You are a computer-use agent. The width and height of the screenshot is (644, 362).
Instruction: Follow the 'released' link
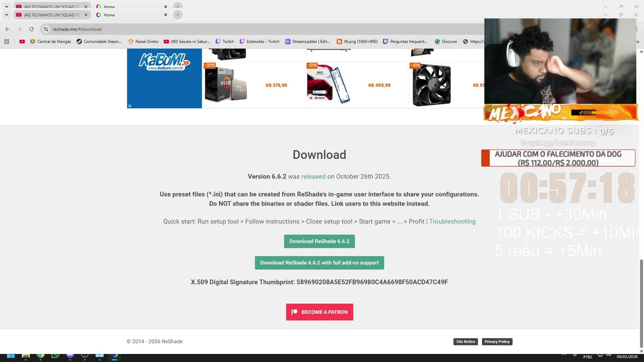tap(313, 176)
